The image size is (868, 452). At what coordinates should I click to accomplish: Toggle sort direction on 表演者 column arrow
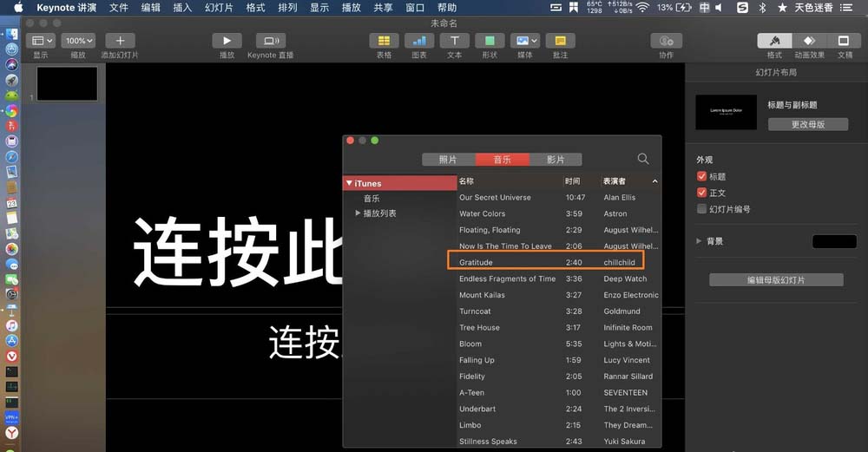[654, 181]
